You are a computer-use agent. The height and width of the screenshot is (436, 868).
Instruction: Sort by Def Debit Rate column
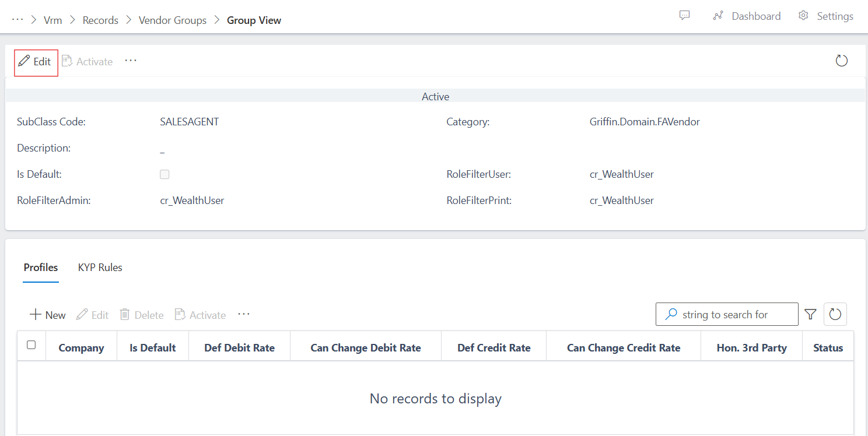tap(240, 348)
